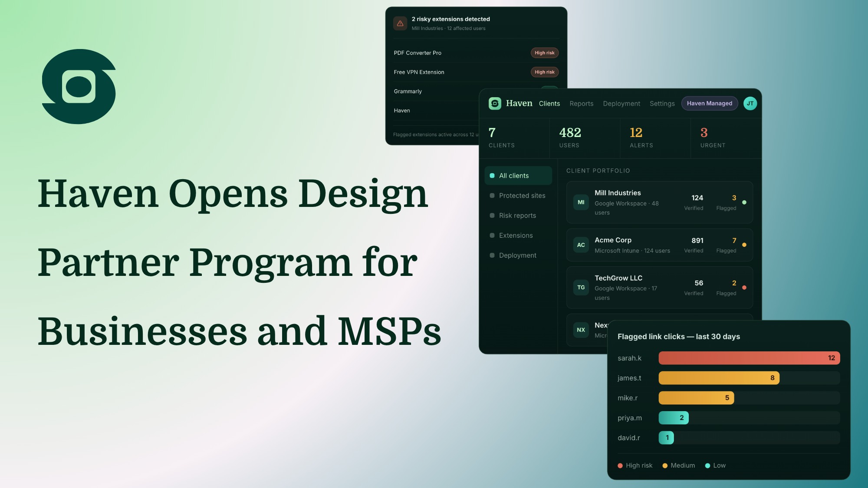The height and width of the screenshot is (488, 868).
Task: Click the mike.r user label
Action: [628, 398]
